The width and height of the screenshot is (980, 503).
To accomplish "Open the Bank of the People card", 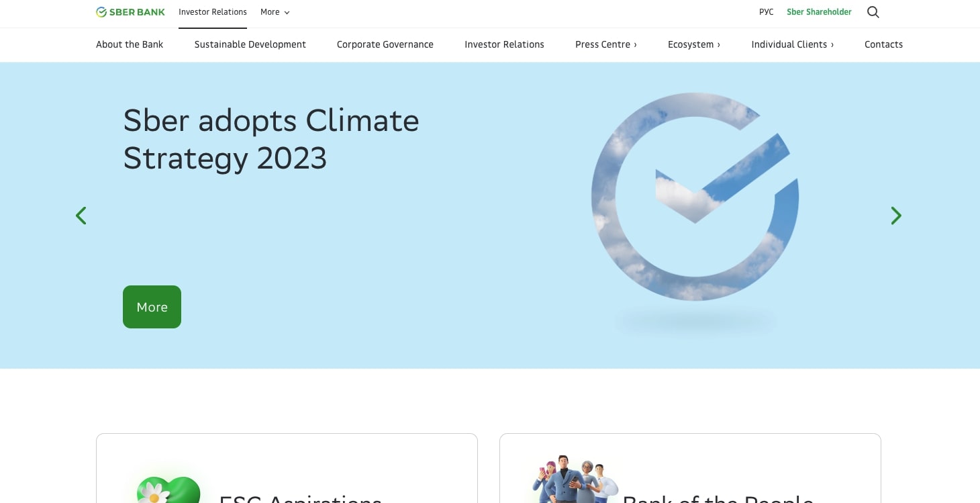I will click(x=690, y=468).
